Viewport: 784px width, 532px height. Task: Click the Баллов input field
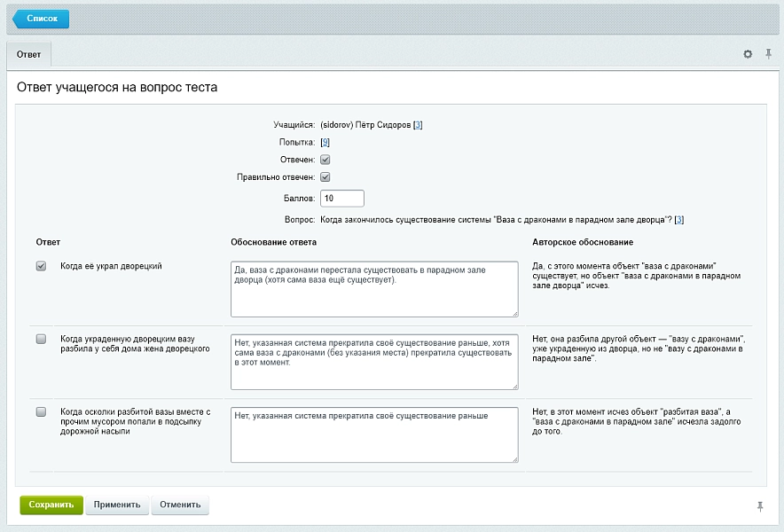click(342, 199)
